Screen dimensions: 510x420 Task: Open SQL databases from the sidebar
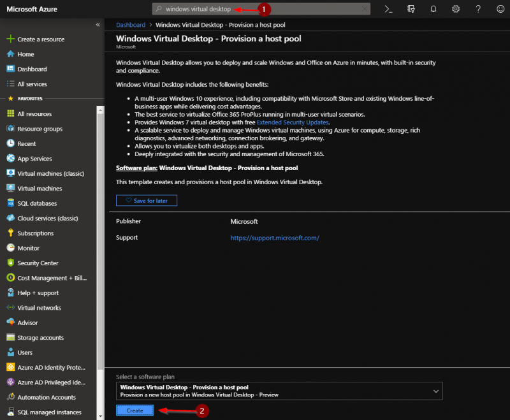pos(37,203)
